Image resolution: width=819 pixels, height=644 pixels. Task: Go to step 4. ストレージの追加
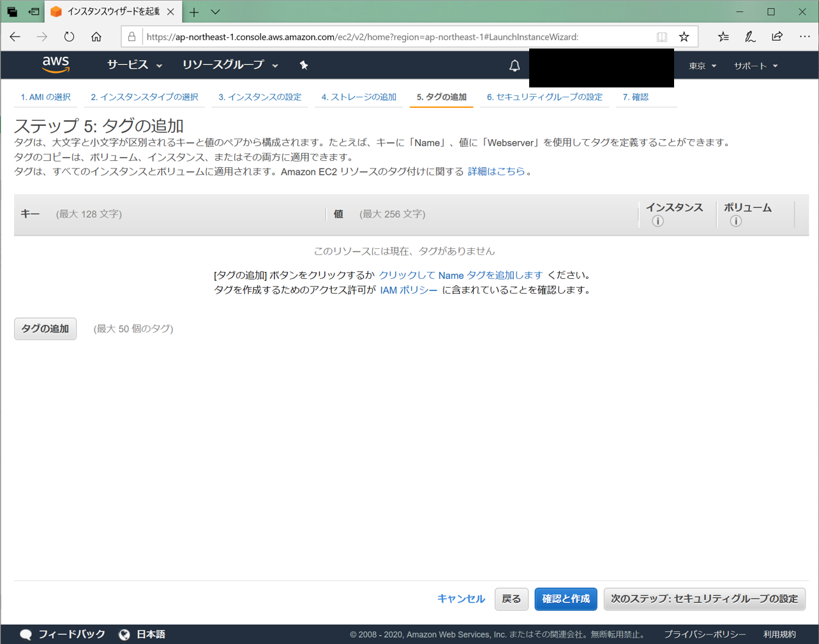click(359, 97)
